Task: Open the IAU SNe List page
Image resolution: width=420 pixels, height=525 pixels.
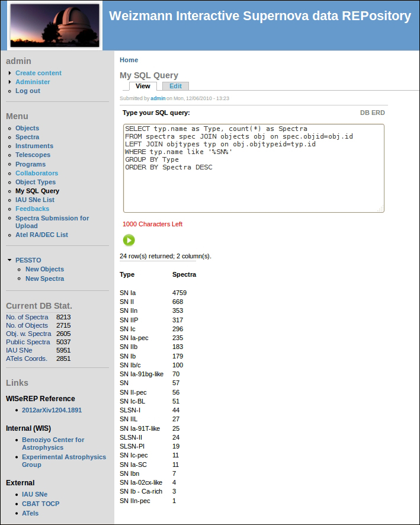Action: (x=35, y=200)
